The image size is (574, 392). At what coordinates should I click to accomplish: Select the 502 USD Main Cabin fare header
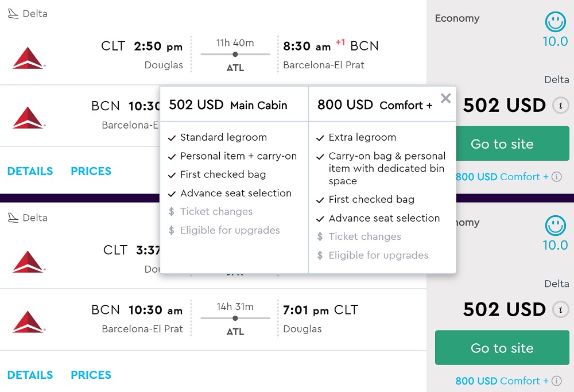coord(228,105)
